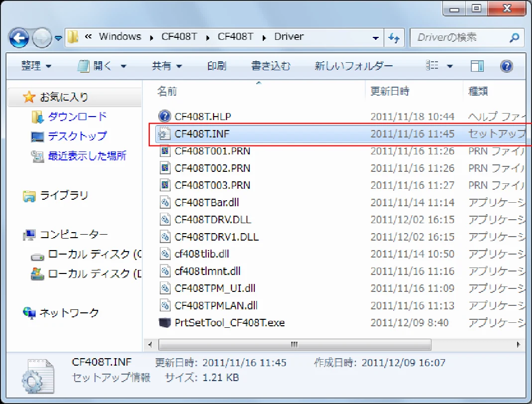Select the file name PrtSetTool_CF408T.exe
Image resolution: width=532 pixels, height=404 pixels.
tap(230, 322)
